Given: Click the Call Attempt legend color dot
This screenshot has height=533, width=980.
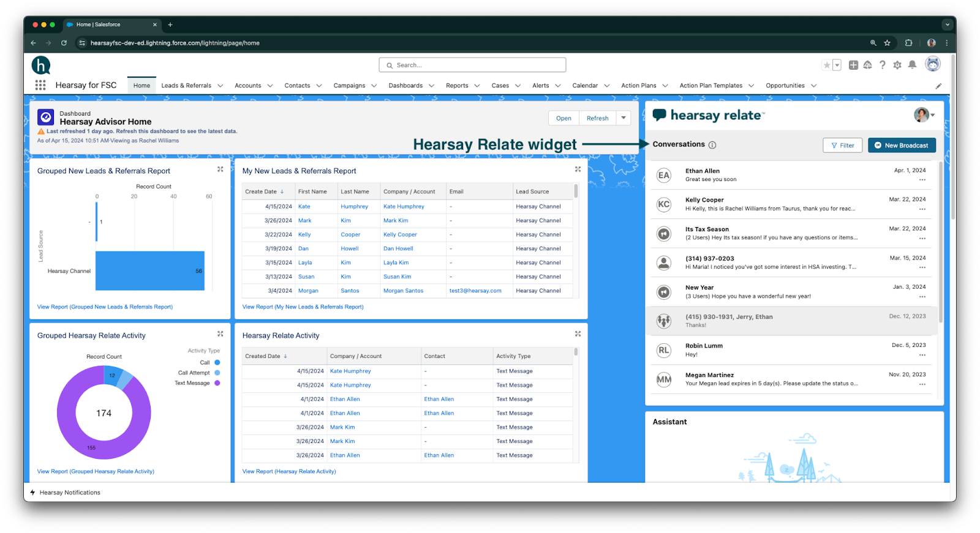Looking at the screenshot, I should tap(217, 373).
